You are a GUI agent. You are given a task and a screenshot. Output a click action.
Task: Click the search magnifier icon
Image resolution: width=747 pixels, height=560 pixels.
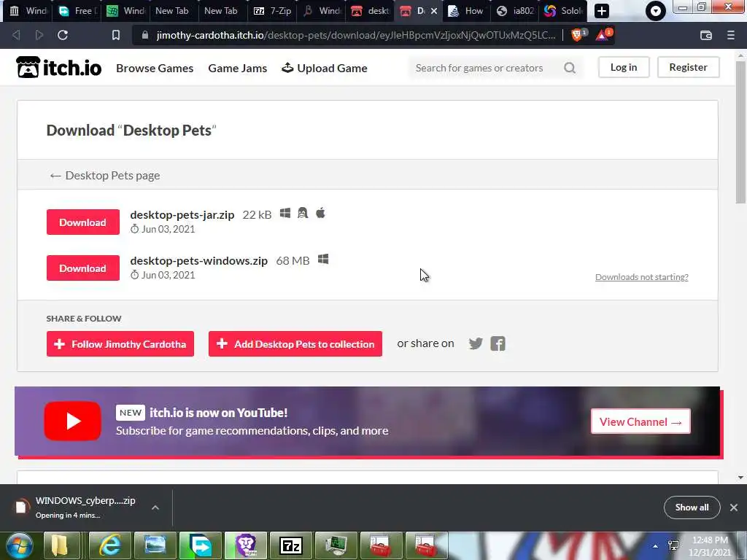click(x=570, y=68)
